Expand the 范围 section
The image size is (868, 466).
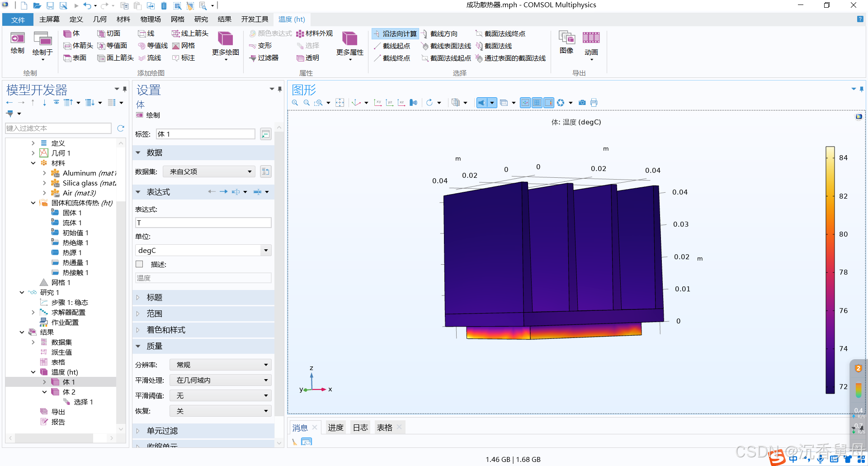coord(203,314)
